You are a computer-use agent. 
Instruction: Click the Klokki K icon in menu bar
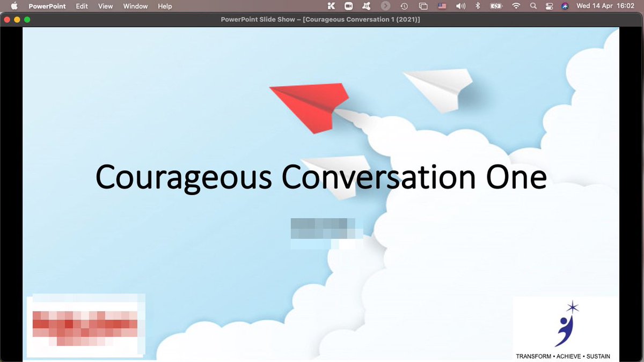click(331, 6)
